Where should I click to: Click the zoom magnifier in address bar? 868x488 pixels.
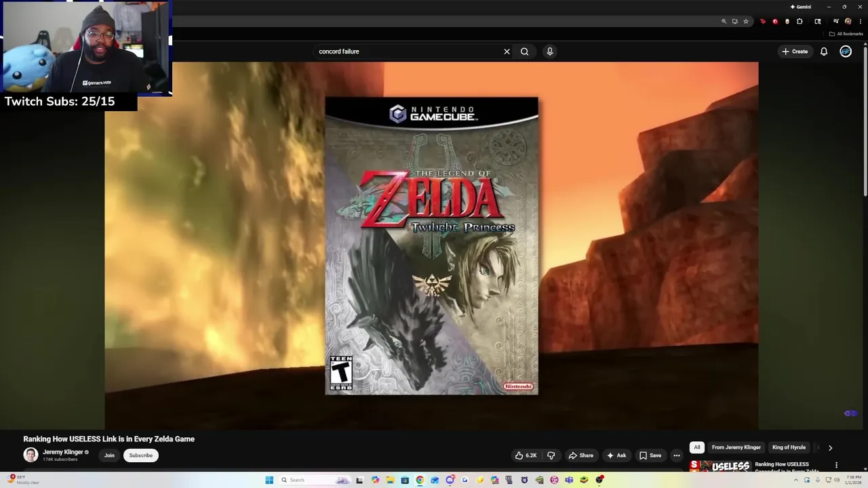724,22
